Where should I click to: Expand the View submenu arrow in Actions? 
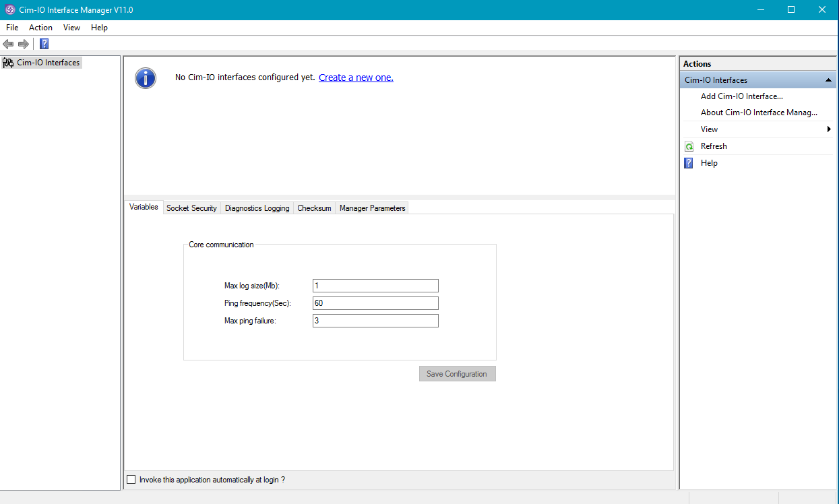(x=829, y=129)
